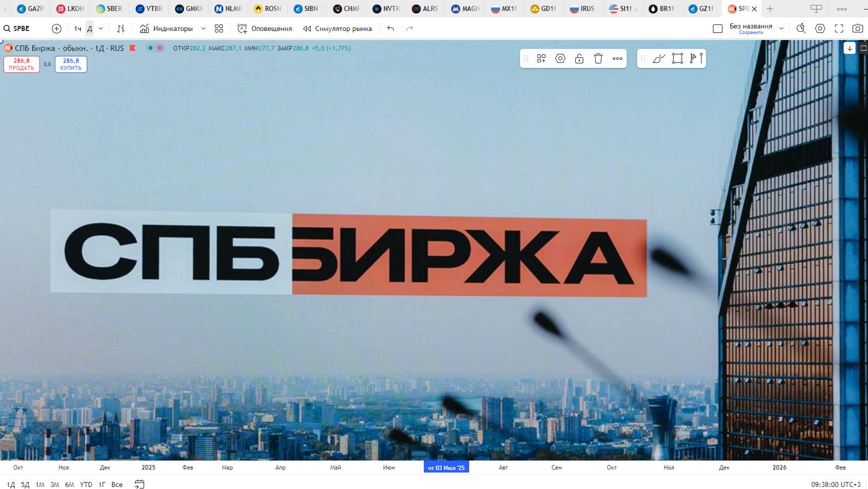The height and width of the screenshot is (489, 868).
Task: Close the active SPBE tab
Action: point(754,8)
